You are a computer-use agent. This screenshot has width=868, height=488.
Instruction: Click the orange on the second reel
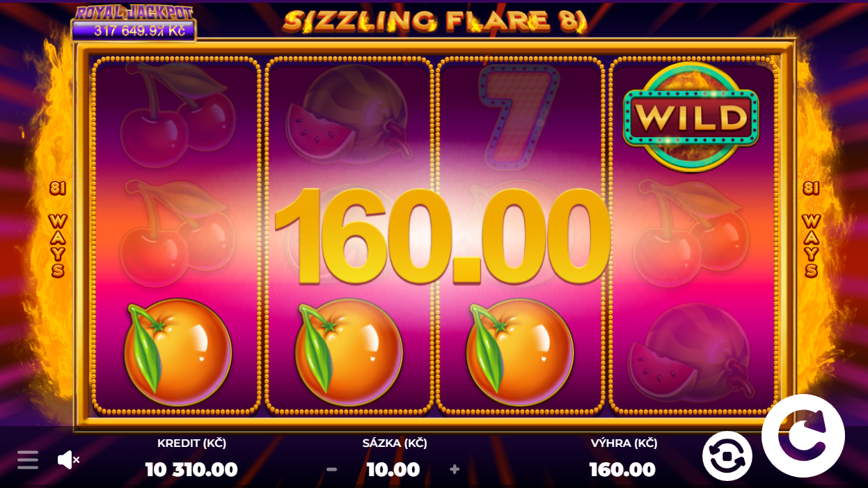[348, 352]
